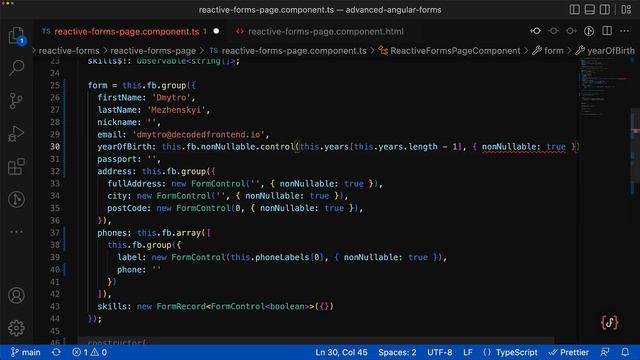This screenshot has width=640, height=360.
Task: Click FormRecord type on skills line
Action: pyautogui.click(x=181, y=307)
